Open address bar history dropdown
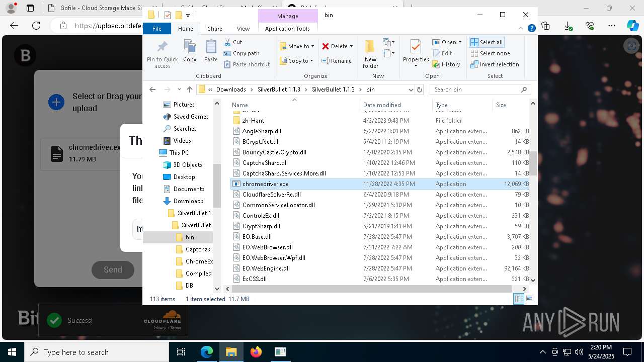 pos(411,89)
